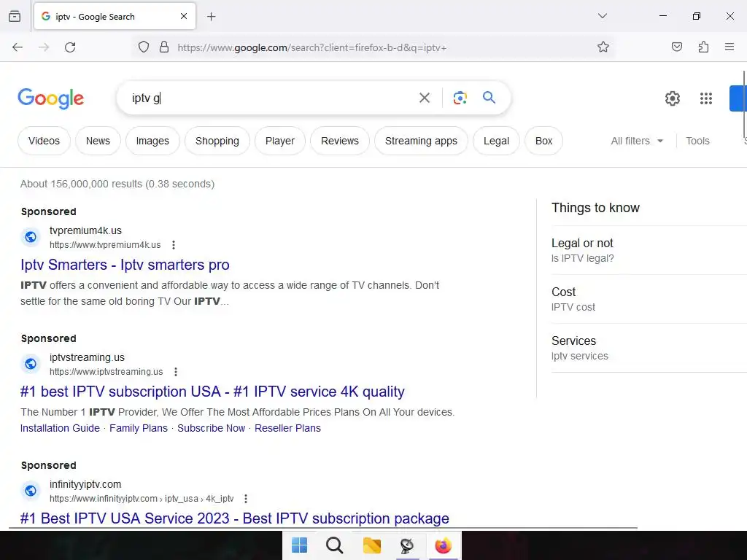Click infinityyiptv.com globe favicon
Screen dimensions: 747x560
(x=31, y=491)
